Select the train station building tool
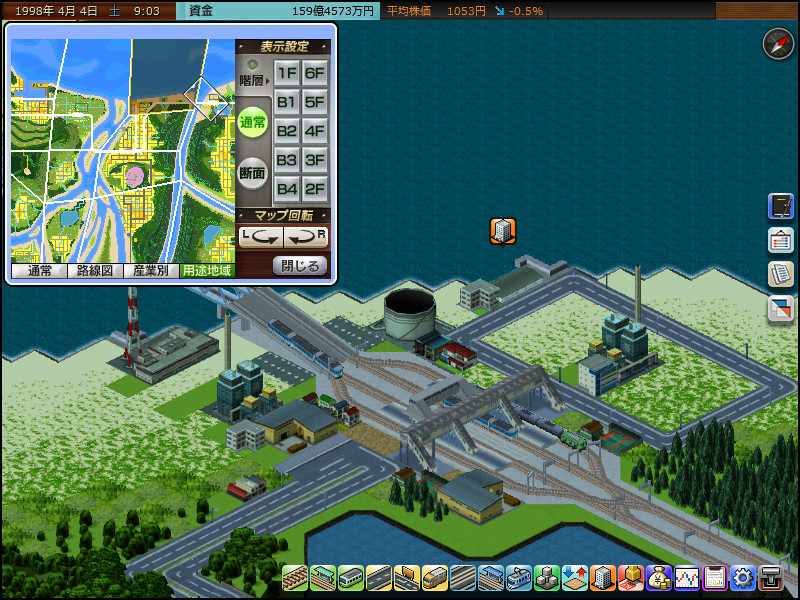 323,578
